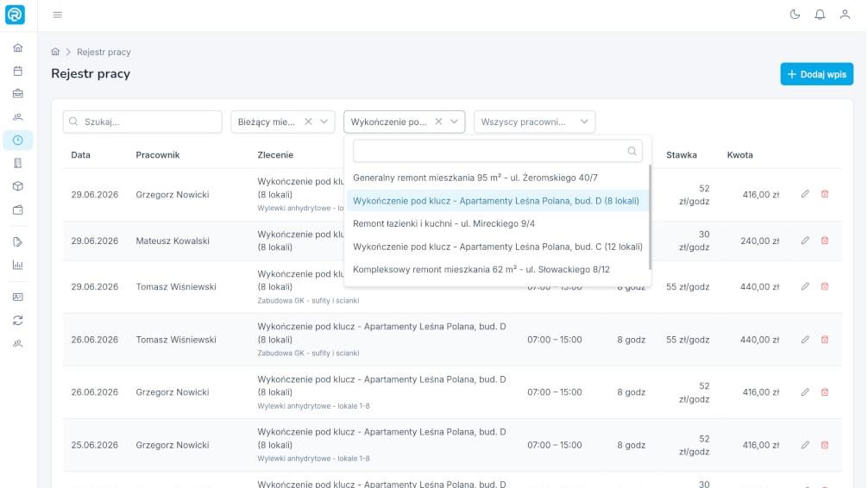Open notifications bell icon
The width and height of the screenshot is (868, 488).
point(820,15)
